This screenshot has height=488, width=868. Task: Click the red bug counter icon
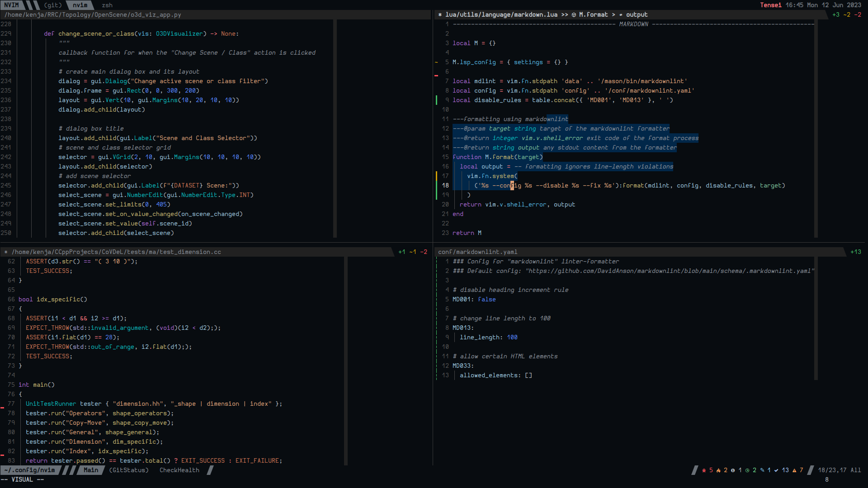[x=704, y=470]
